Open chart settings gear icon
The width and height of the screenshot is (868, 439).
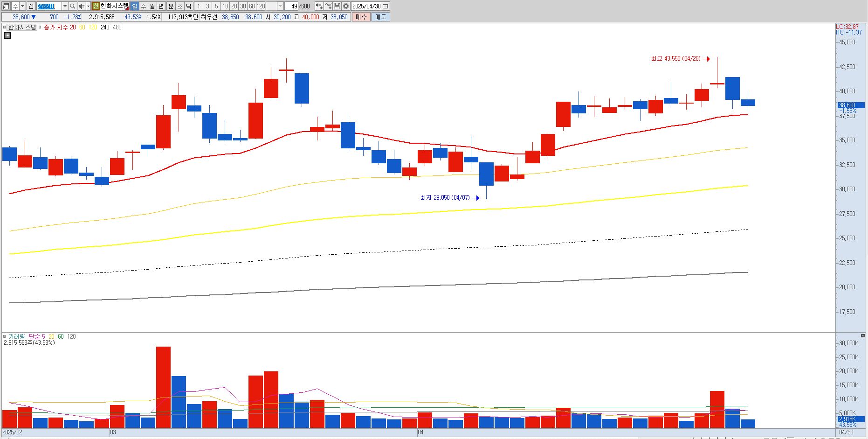[x=346, y=6]
